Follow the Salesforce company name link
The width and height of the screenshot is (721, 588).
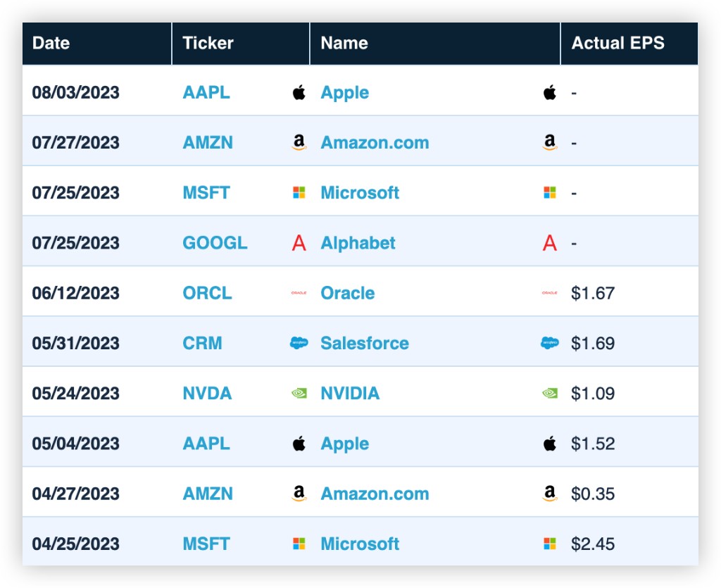pyautogui.click(x=365, y=343)
